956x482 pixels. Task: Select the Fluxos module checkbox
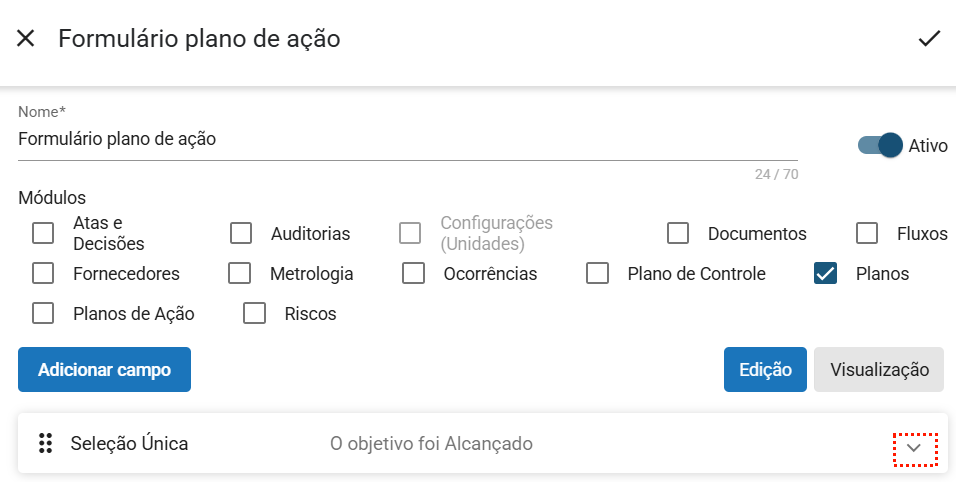(x=867, y=233)
